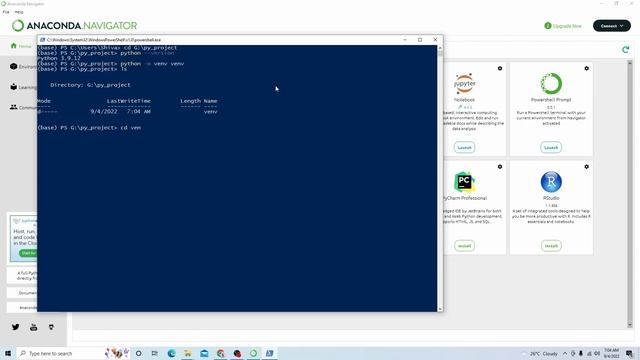Open the Connect dropdown button
The width and height of the screenshot is (640, 360).
point(611,26)
